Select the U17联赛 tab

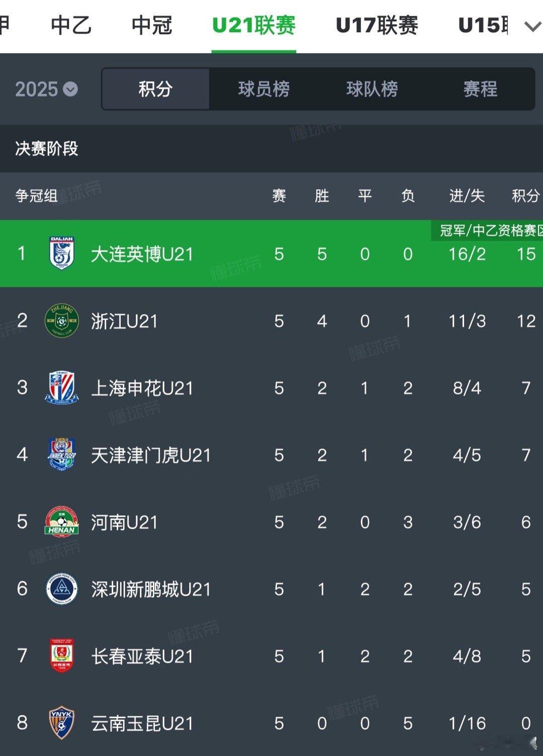377,25
